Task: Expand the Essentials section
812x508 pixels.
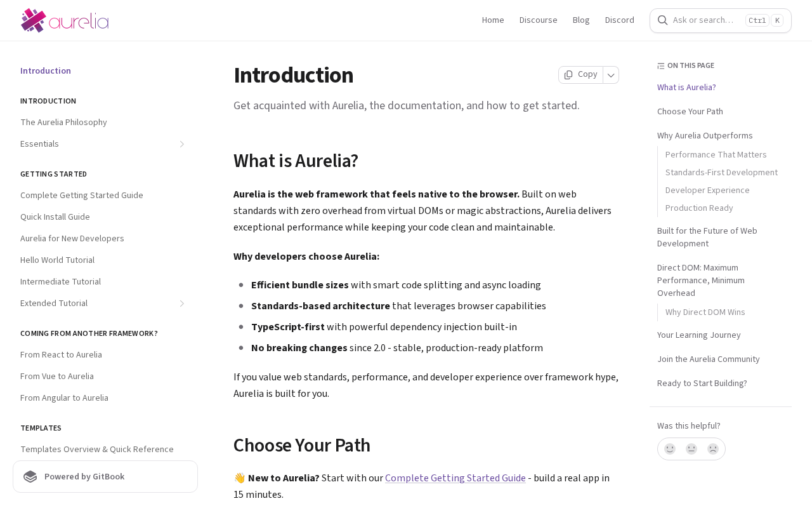Action: pyautogui.click(x=181, y=144)
